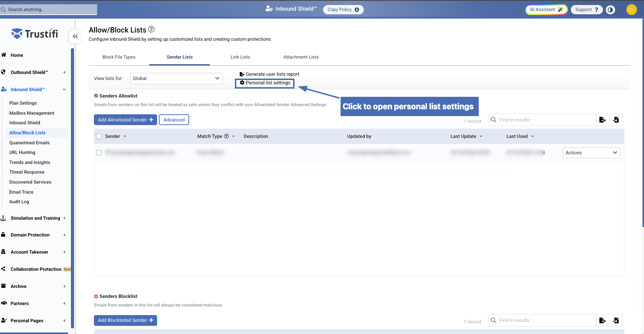Go to Plan Settings in sidebar
Image resolution: width=644 pixels, height=334 pixels.
23,103
